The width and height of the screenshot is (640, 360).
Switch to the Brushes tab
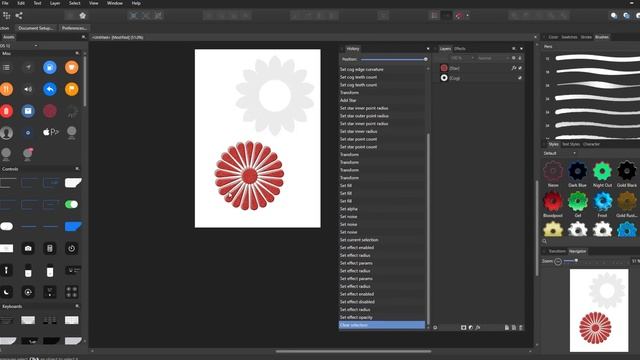[x=602, y=37]
